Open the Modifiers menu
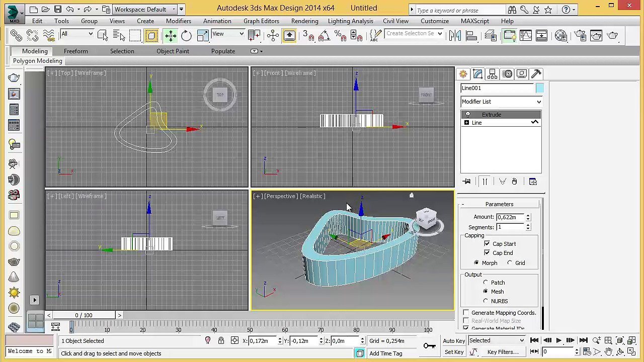The height and width of the screenshot is (362, 644). [179, 21]
